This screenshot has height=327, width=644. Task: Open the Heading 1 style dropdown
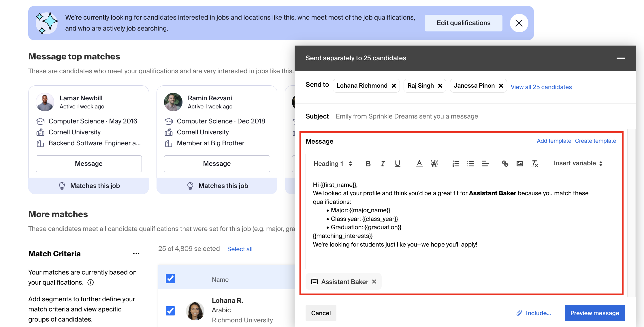click(333, 163)
